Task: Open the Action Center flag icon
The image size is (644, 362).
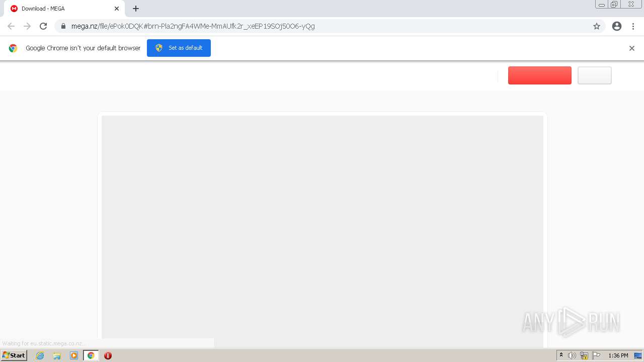Action: click(x=596, y=355)
